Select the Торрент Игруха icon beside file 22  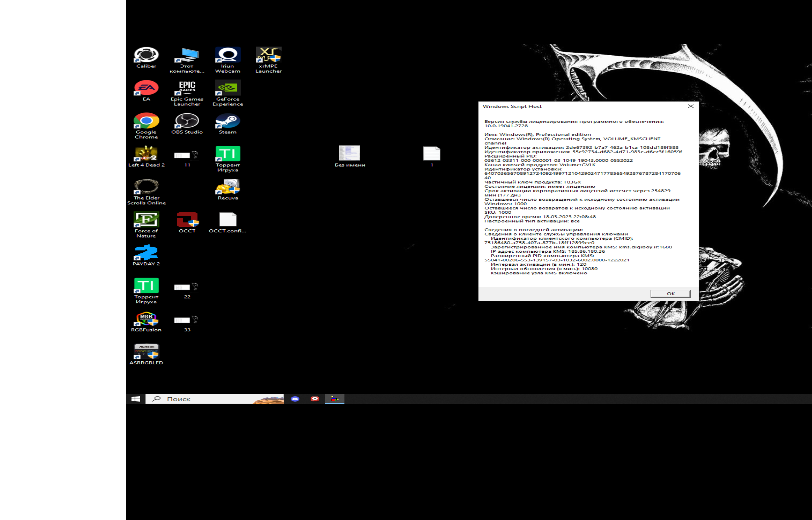(x=146, y=291)
